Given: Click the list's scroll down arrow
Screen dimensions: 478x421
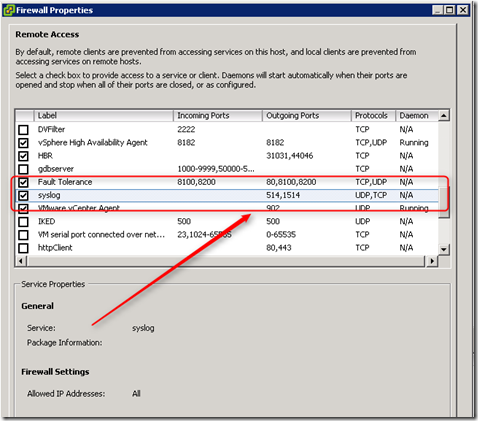Looking at the screenshot, I should click(444, 249).
